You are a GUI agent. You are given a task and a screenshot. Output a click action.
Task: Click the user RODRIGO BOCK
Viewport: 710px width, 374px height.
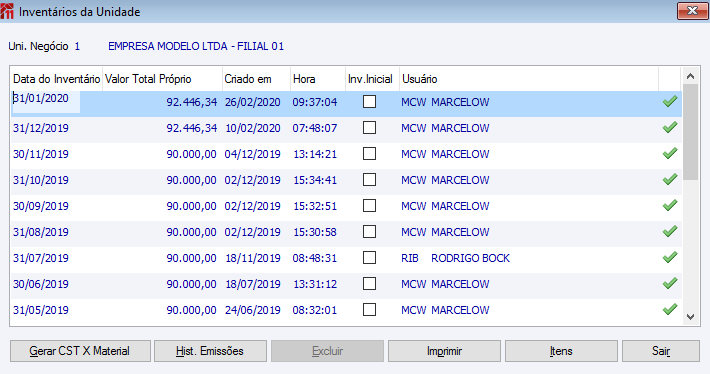(x=470, y=258)
